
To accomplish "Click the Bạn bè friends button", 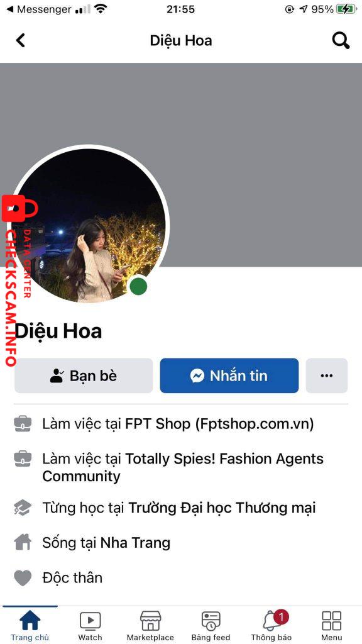I will click(x=84, y=375).
